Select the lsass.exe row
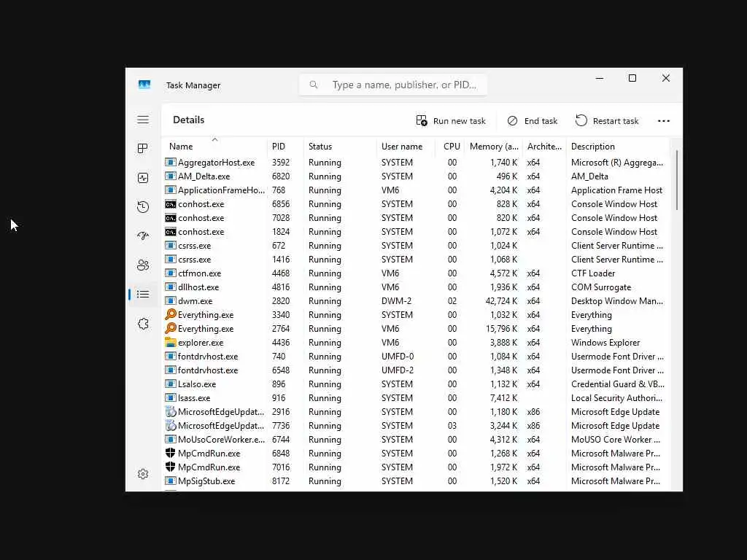Image resolution: width=747 pixels, height=560 pixels. (417, 397)
